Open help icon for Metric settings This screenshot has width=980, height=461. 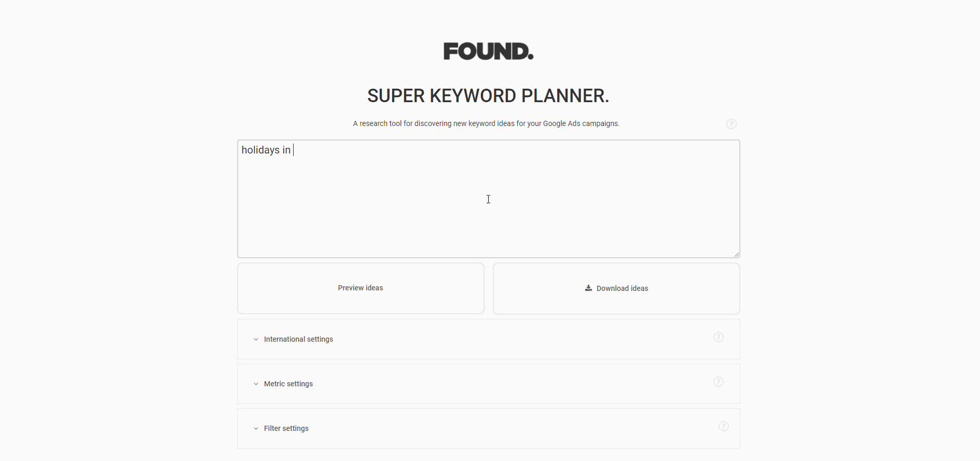point(719,382)
